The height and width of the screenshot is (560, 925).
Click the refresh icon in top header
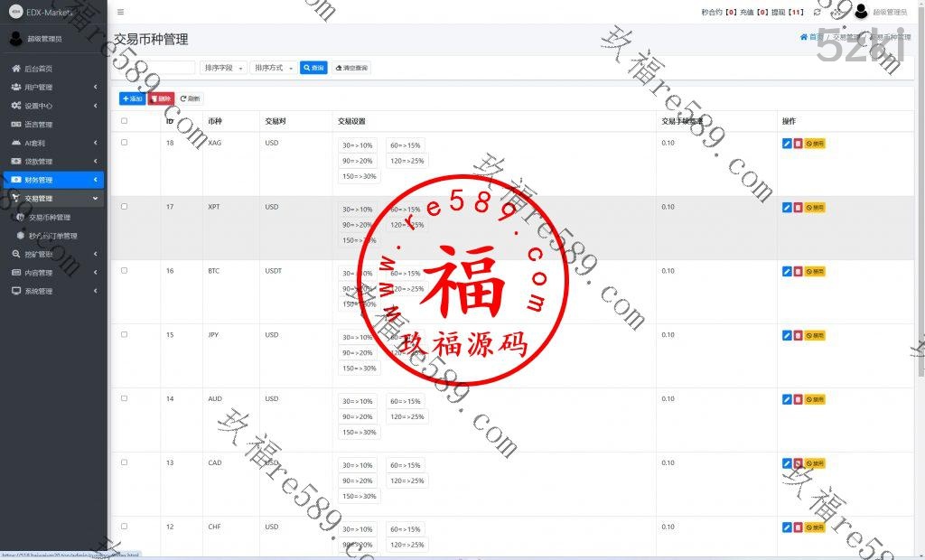click(x=817, y=12)
